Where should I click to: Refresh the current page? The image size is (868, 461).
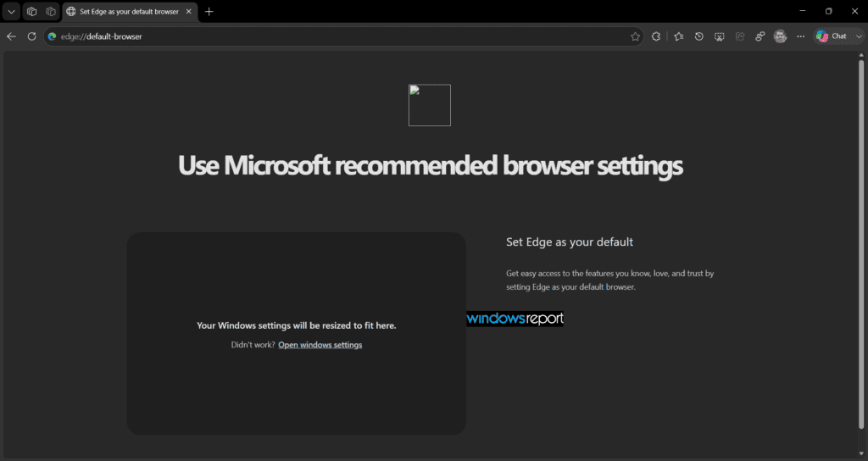point(32,36)
